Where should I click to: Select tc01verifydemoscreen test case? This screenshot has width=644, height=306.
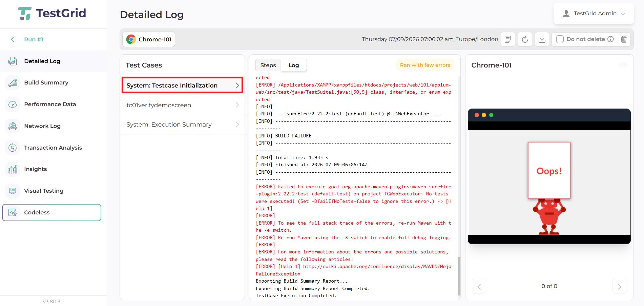tap(182, 105)
